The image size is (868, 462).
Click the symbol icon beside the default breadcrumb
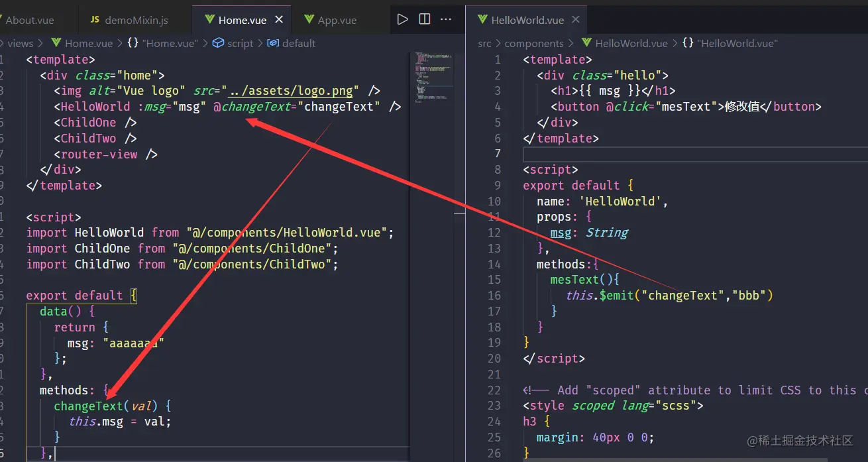click(x=273, y=43)
